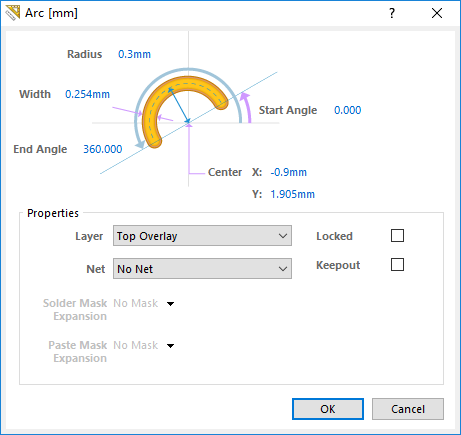Screen dimensions: 461x435
Task: Confirm with the OK button
Action: [x=328, y=409]
